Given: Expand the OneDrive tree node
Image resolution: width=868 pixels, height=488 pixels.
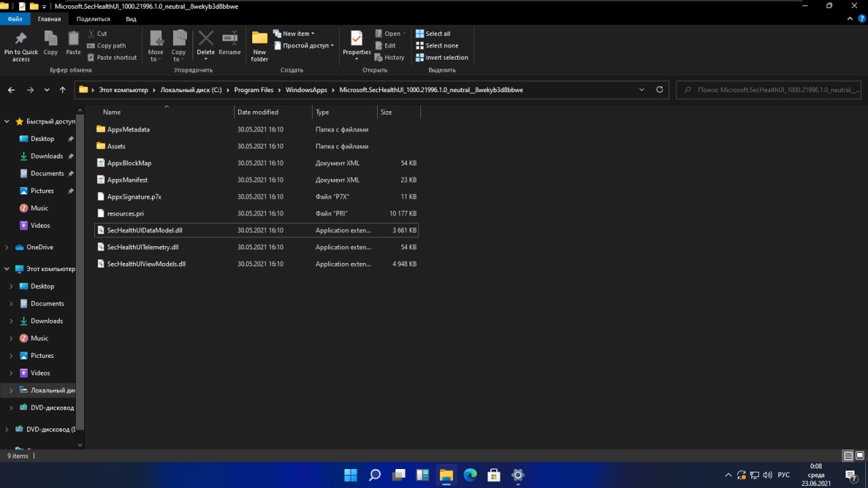Looking at the screenshot, I should coord(7,247).
